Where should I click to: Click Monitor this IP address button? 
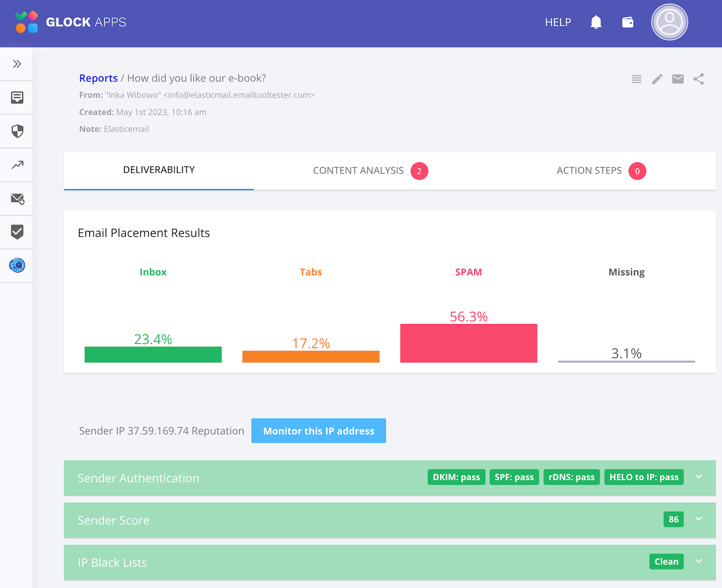(319, 431)
